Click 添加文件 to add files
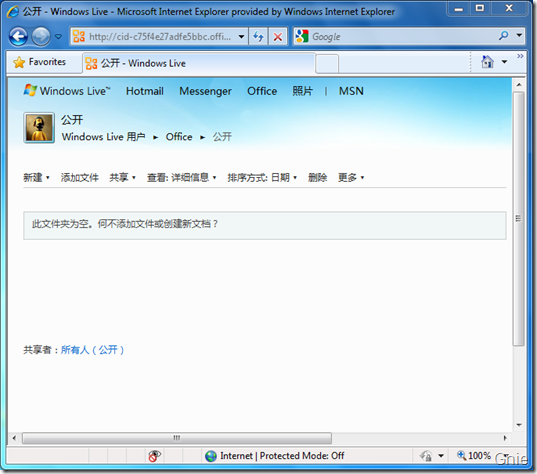The width and height of the screenshot is (537, 474). (79, 177)
